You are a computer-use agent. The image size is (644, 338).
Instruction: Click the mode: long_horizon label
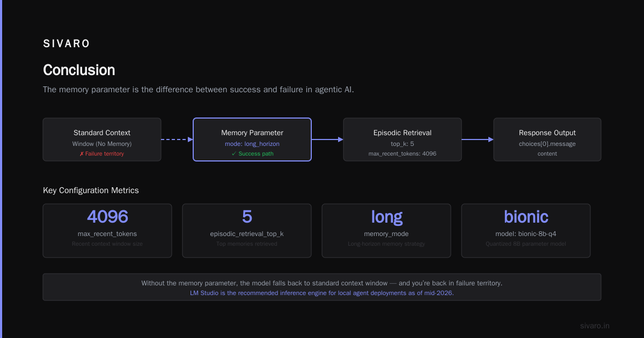(252, 144)
